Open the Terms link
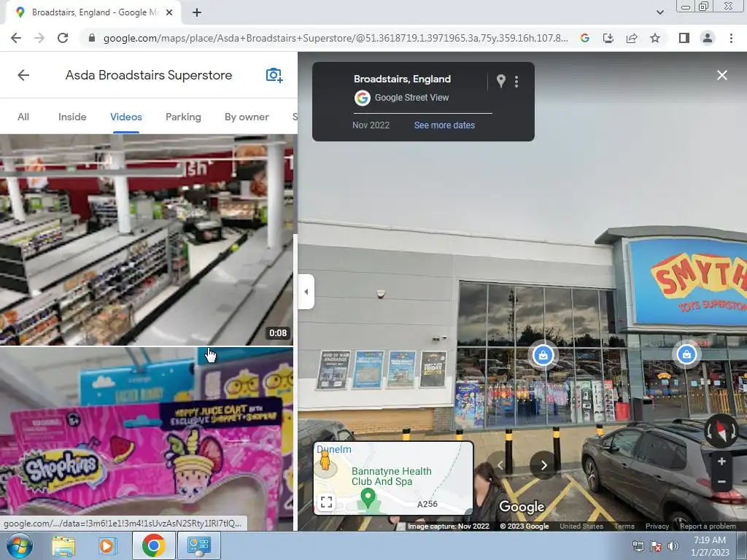The width and height of the screenshot is (747, 560). click(624, 526)
